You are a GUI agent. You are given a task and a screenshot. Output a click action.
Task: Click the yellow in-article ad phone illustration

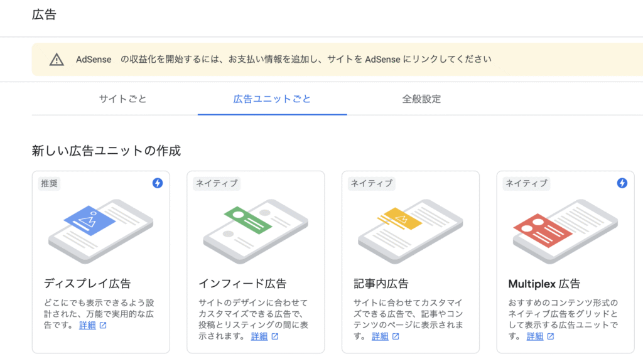click(x=411, y=231)
